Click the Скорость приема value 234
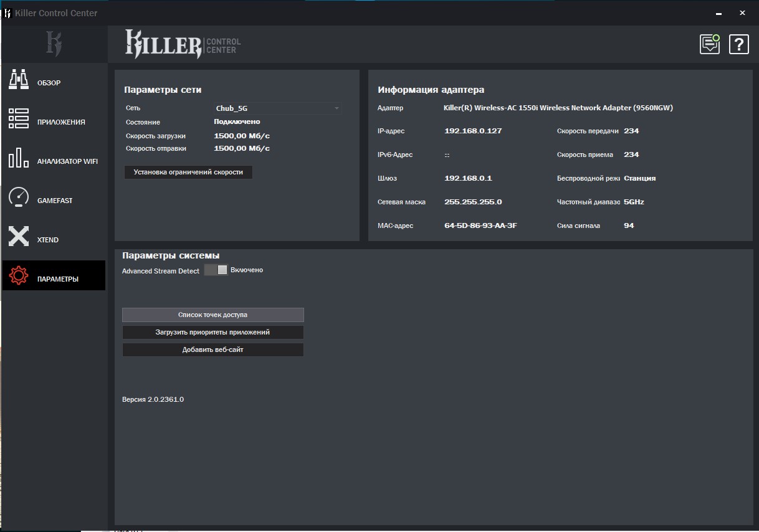Image resolution: width=759 pixels, height=532 pixels. 631,154
